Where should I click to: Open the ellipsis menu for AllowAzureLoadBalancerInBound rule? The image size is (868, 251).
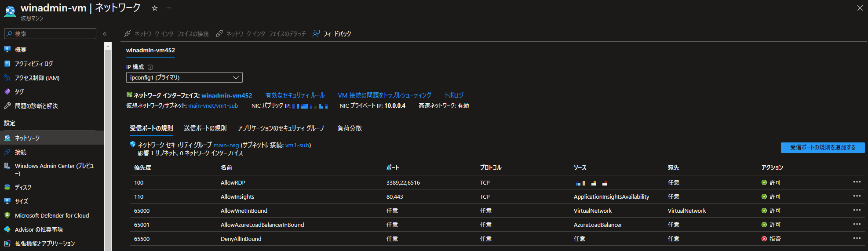click(x=857, y=224)
